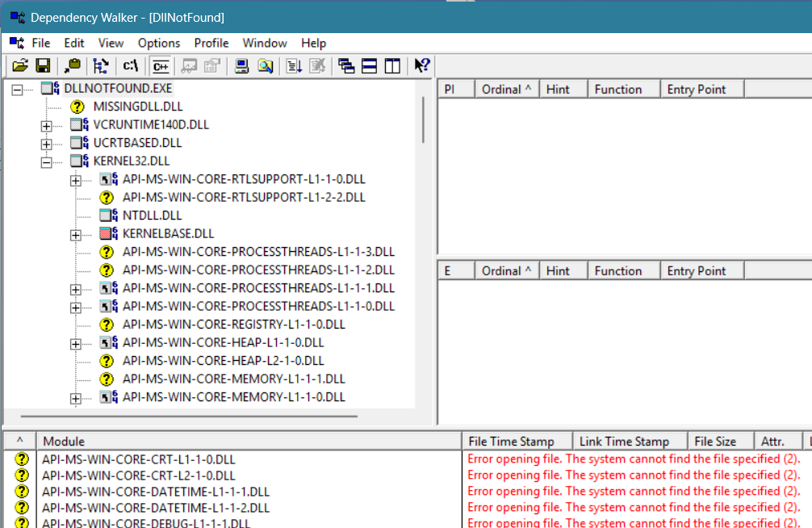
Task: Select API-MS-WIN-CORE-CRT-L2-1-0.DLL module row
Action: tap(139, 476)
